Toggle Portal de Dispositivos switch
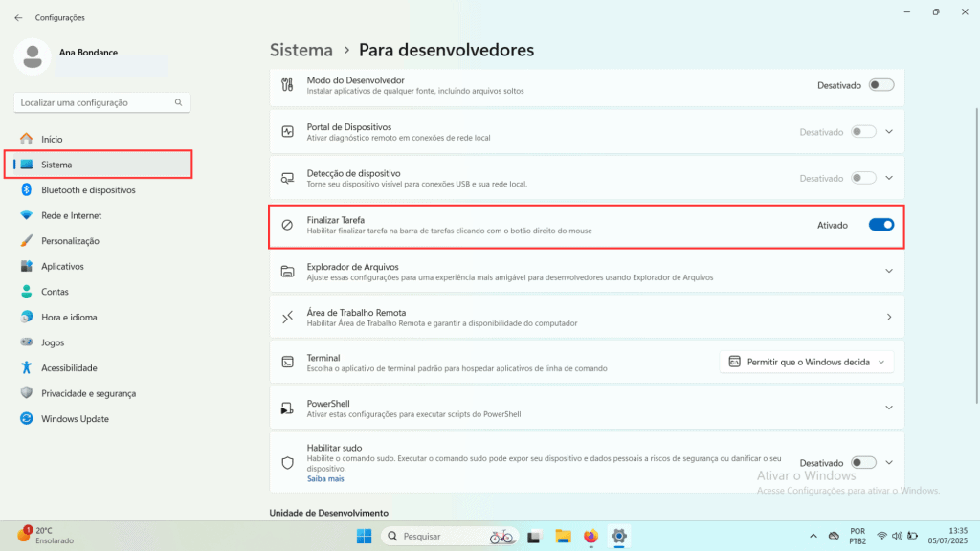This screenshot has height=551, width=980. point(863,132)
